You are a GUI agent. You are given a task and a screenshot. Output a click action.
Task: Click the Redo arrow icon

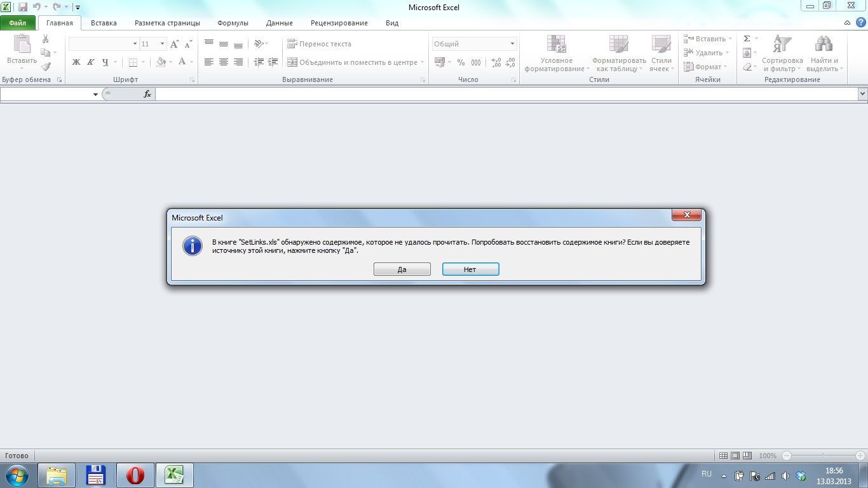pos(57,7)
